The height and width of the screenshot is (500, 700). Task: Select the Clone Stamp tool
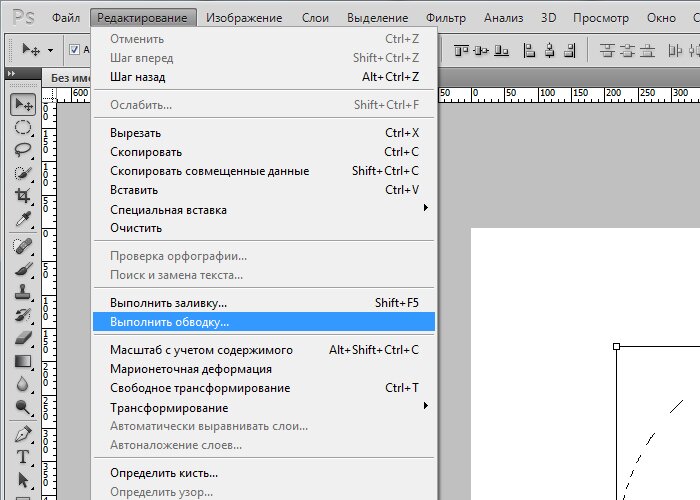coord(23,292)
